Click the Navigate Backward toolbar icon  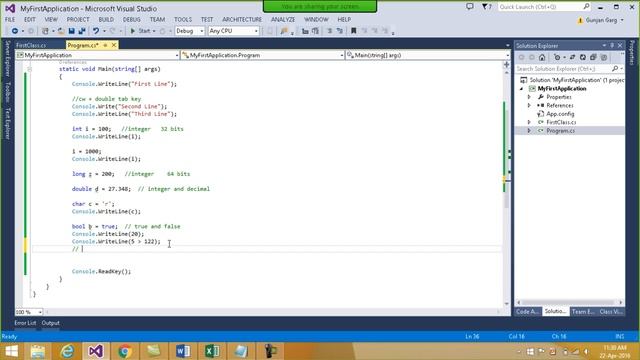click(x=15, y=31)
